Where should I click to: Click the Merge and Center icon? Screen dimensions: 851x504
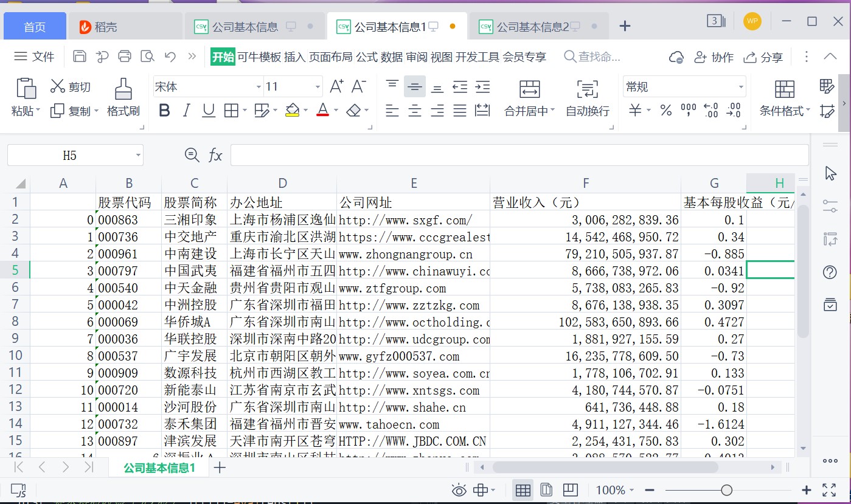point(530,89)
